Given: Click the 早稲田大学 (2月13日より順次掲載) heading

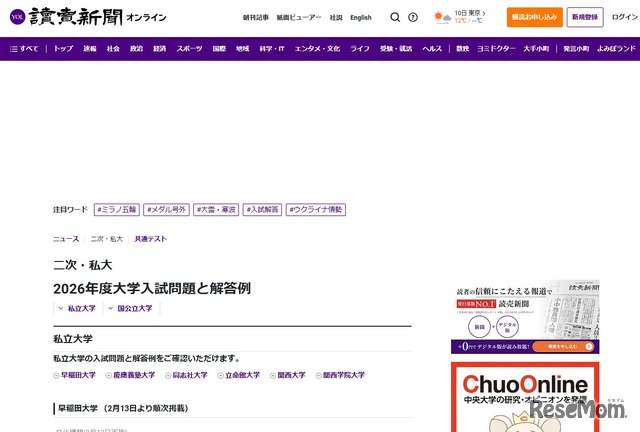Looking at the screenshot, I should (123, 408).
